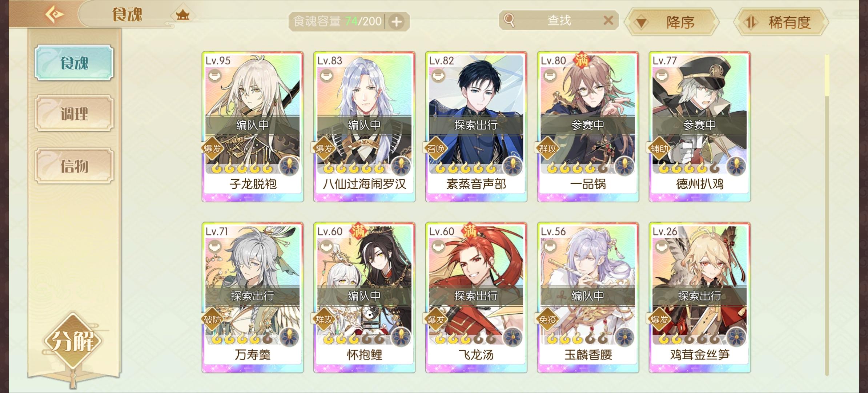The image size is (868, 393).
Task: Open the 稀有度 sort dropdown
Action: (781, 23)
